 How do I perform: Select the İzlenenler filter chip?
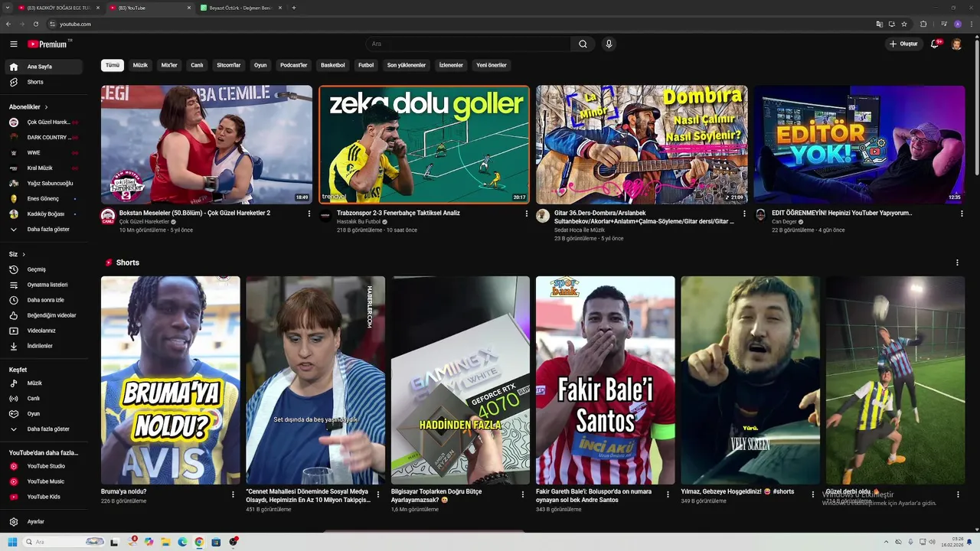451,65
